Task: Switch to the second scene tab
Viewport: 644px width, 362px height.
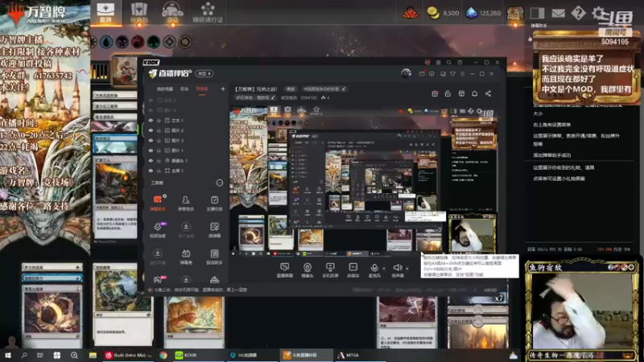Action: coord(185,88)
